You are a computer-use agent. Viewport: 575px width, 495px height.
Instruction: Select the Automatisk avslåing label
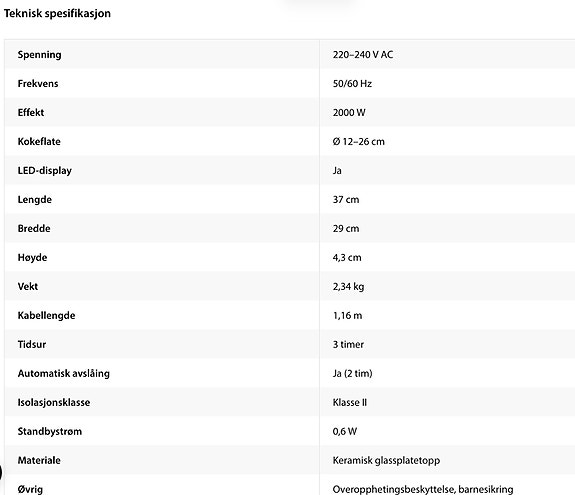[x=64, y=373]
